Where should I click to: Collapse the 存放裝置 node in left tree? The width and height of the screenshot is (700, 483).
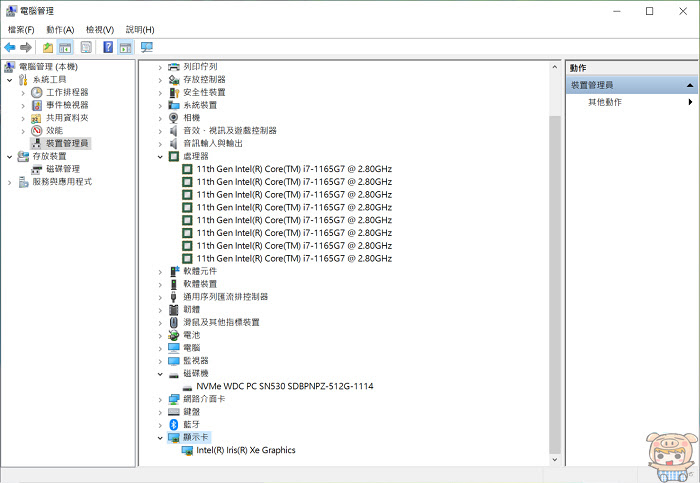click(x=9, y=157)
